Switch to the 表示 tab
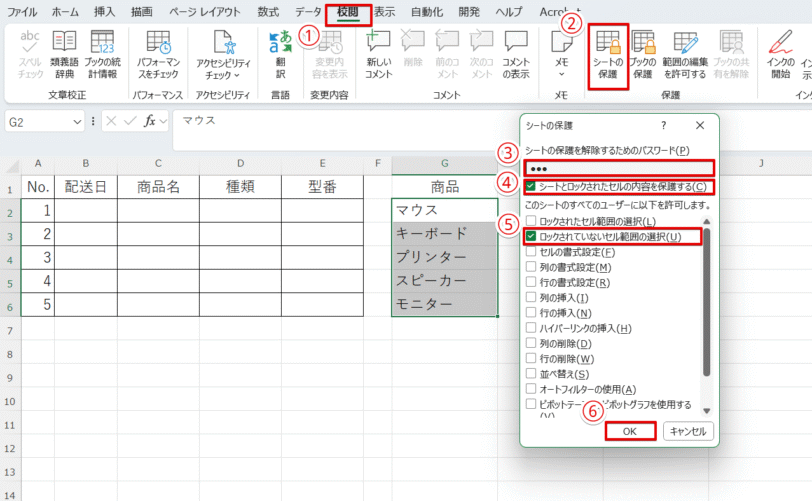This screenshot has height=501, width=812. coord(385,11)
